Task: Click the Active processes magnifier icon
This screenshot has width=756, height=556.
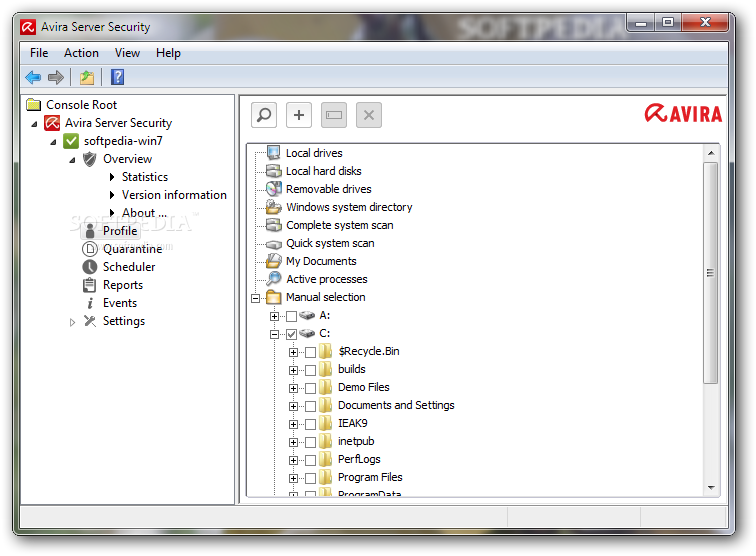Action: pos(273,278)
